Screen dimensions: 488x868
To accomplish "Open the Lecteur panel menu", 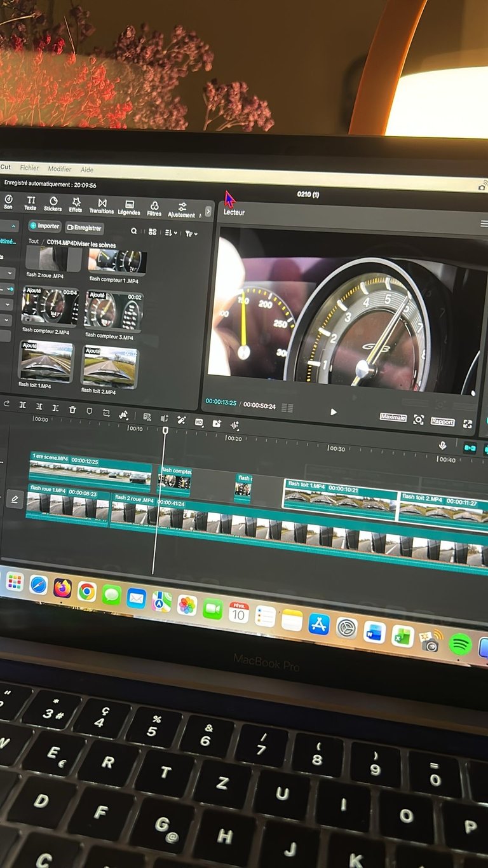I will pyautogui.click(x=484, y=224).
